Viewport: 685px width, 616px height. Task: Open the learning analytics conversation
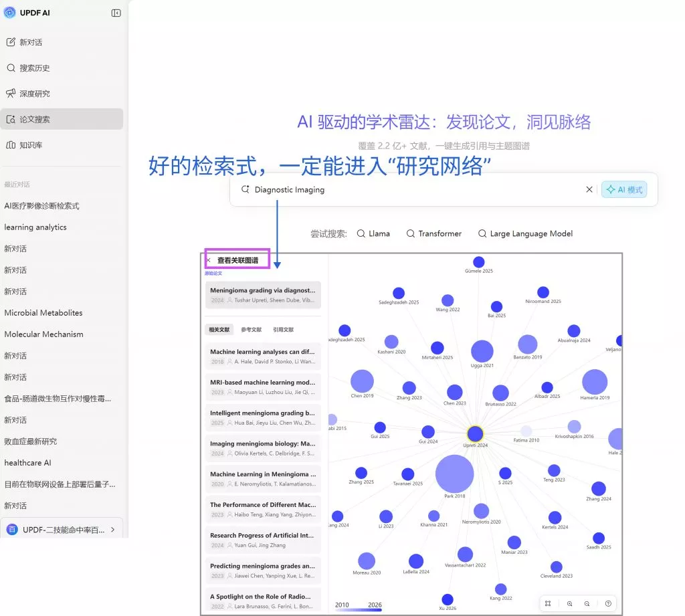click(x=36, y=227)
